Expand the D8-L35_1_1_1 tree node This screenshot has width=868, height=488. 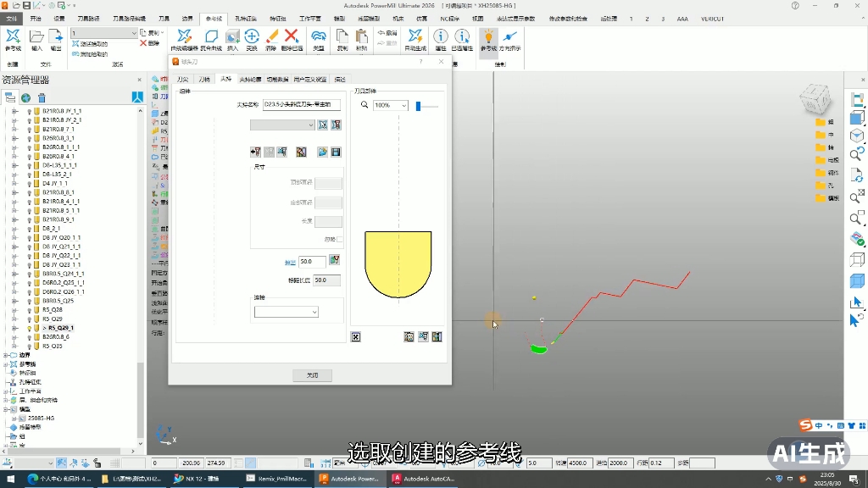pos(14,165)
